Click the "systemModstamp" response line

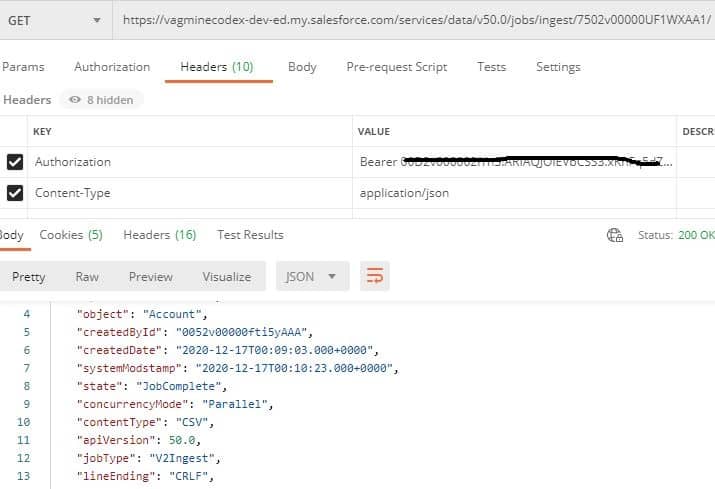[238, 368]
